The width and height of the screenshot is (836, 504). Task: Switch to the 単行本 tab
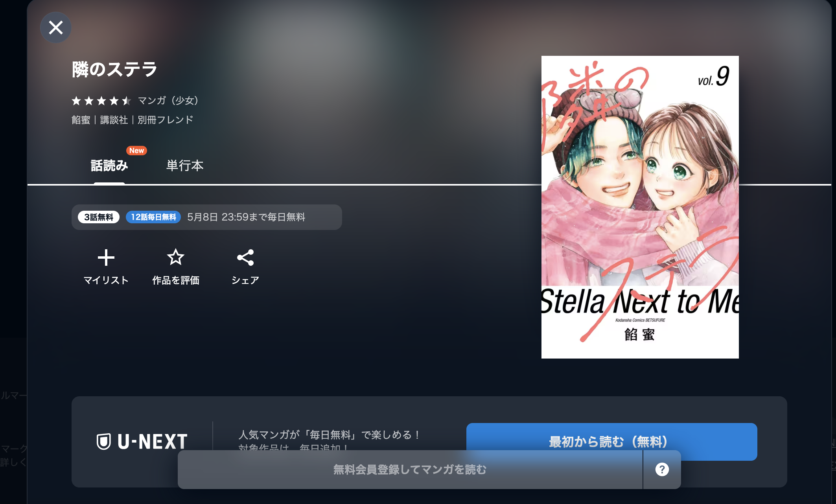(185, 166)
